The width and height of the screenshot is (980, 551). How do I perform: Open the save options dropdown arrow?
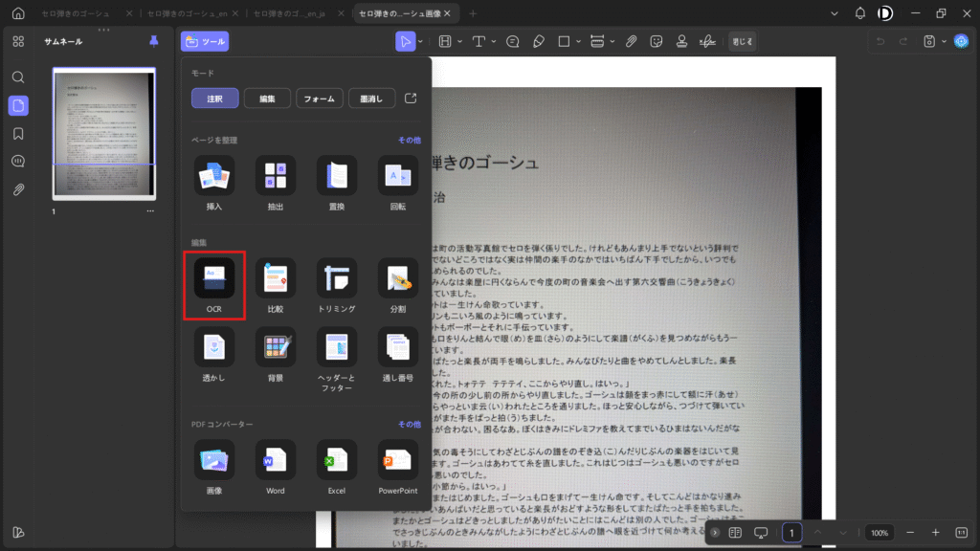944,41
